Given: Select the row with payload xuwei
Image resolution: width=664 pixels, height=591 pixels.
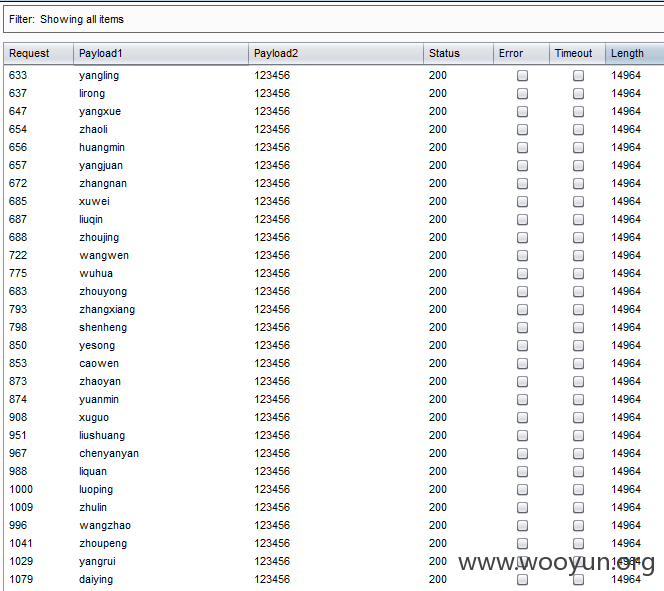Looking at the screenshot, I should (334, 202).
